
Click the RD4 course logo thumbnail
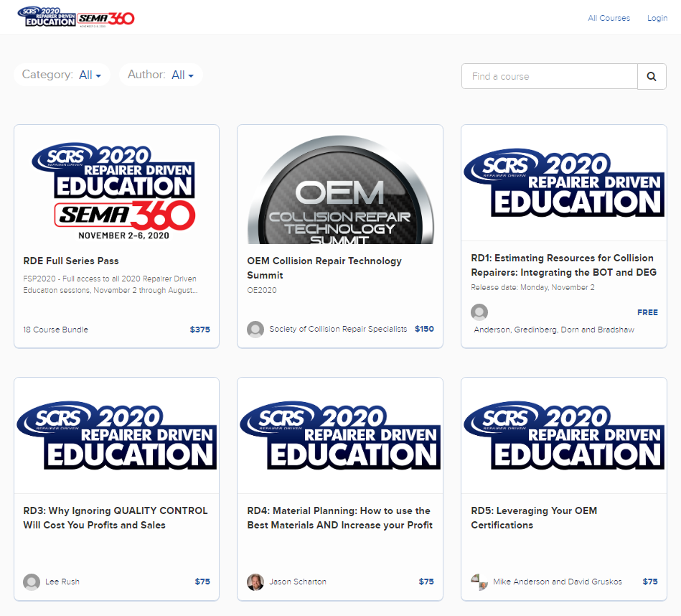tap(340, 435)
